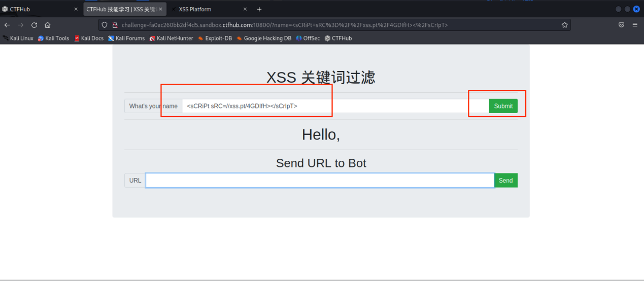Open the Kali NetHunter bookmark
Screen dimensions: 644x281
click(x=171, y=38)
